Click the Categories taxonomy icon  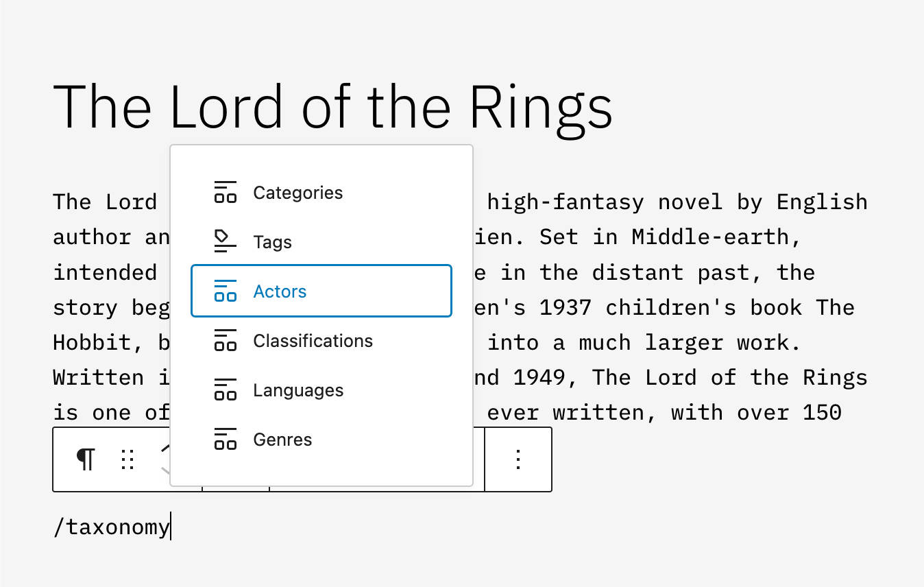[x=225, y=193]
